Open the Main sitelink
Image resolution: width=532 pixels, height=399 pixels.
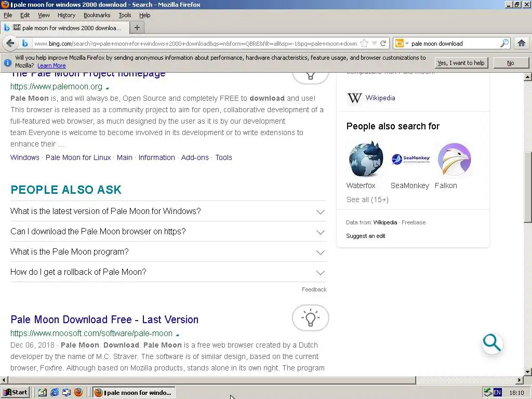coord(125,157)
